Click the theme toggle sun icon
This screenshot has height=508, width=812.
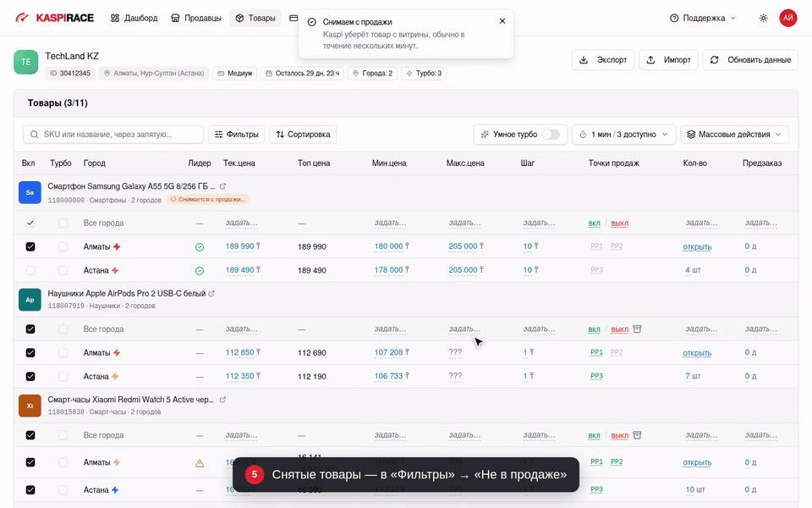pos(763,18)
